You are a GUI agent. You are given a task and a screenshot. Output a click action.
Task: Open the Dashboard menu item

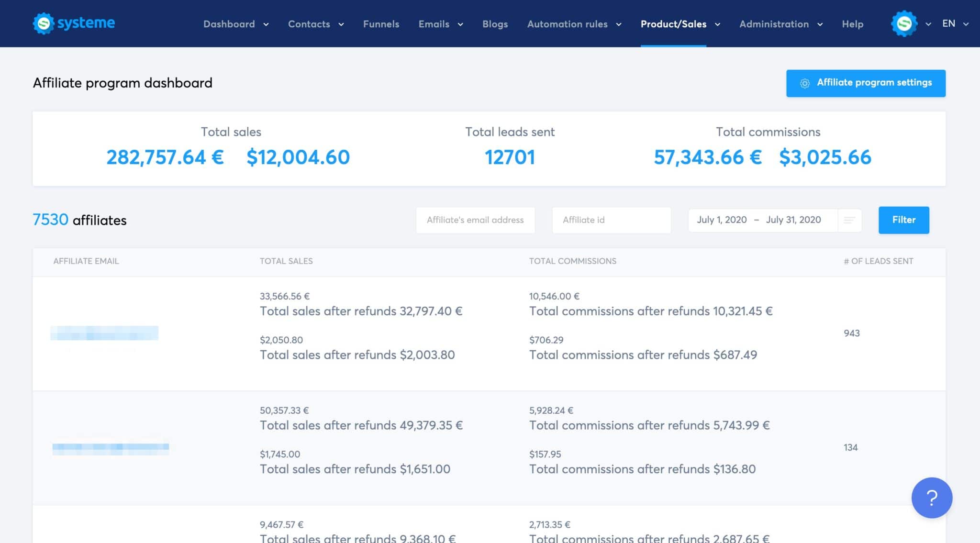tap(229, 24)
